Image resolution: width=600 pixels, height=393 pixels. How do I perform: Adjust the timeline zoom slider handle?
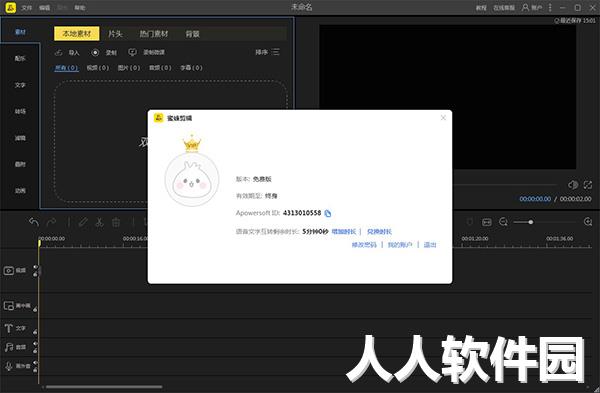530,222
